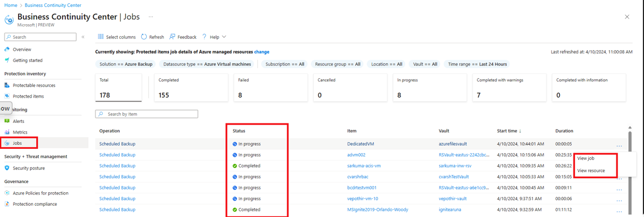Open more options ellipsis beside page title
Image resolution: width=644 pixels, height=217 pixels.
(x=151, y=17)
